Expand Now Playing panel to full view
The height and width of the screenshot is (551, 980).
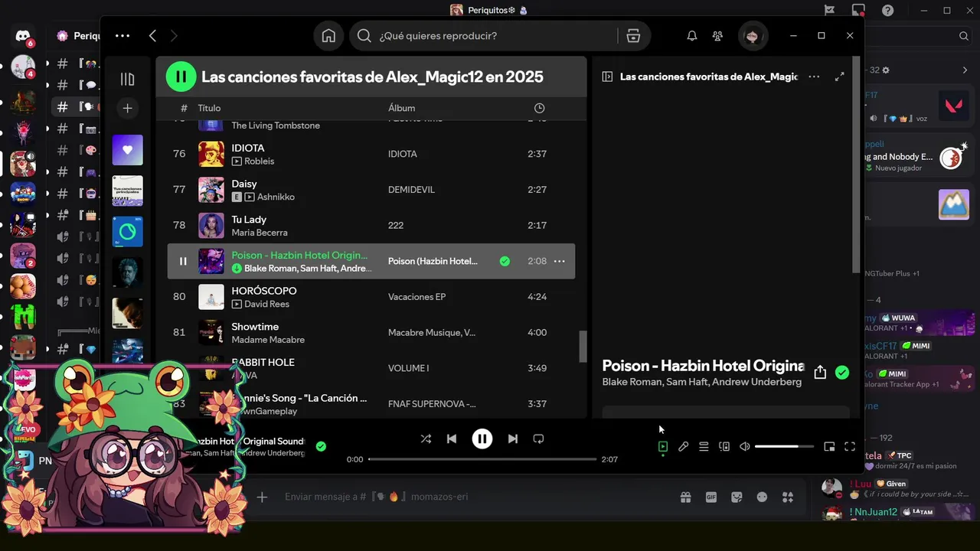840,77
